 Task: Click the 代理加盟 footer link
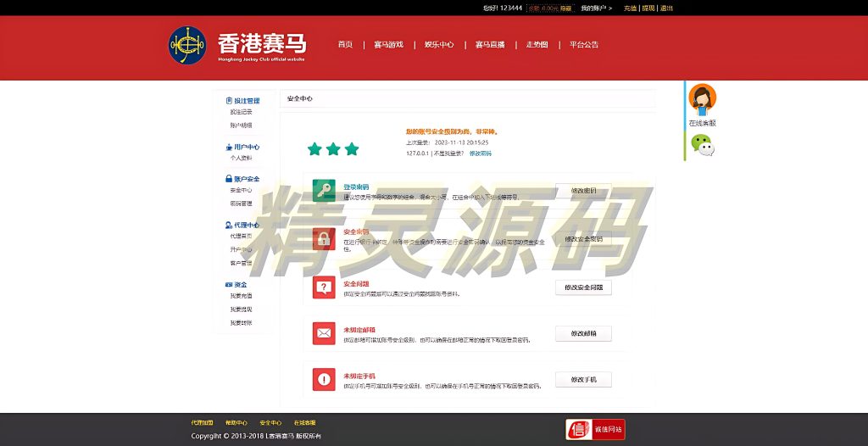(202, 423)
